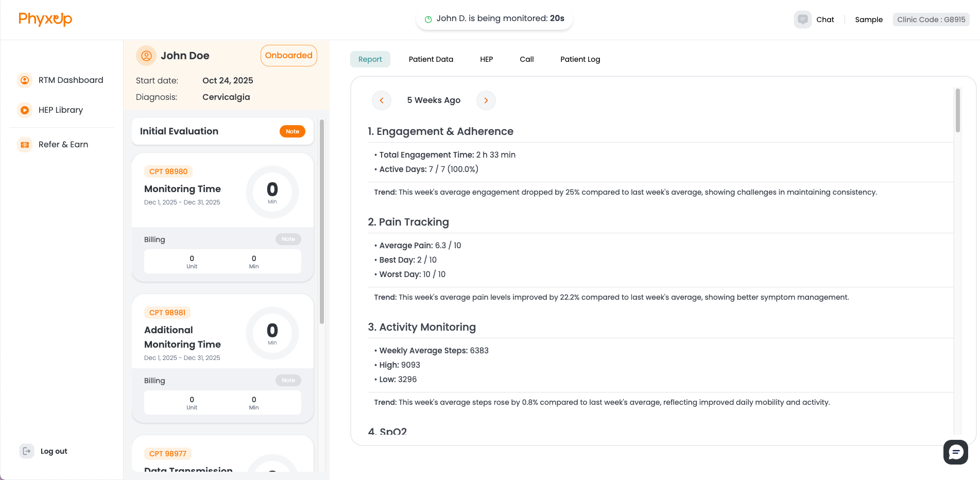The image size is (980, 480).
Task: Switch to the Patient Data tab
Action: (x=431, y=59)
